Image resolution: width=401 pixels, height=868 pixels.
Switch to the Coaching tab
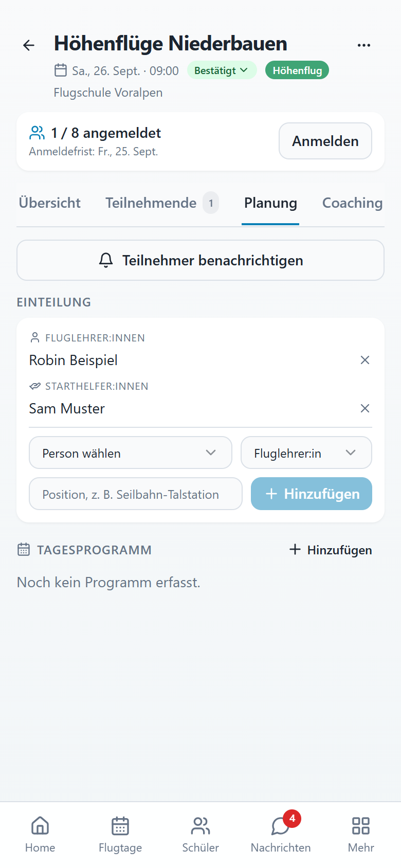point(353,203)
